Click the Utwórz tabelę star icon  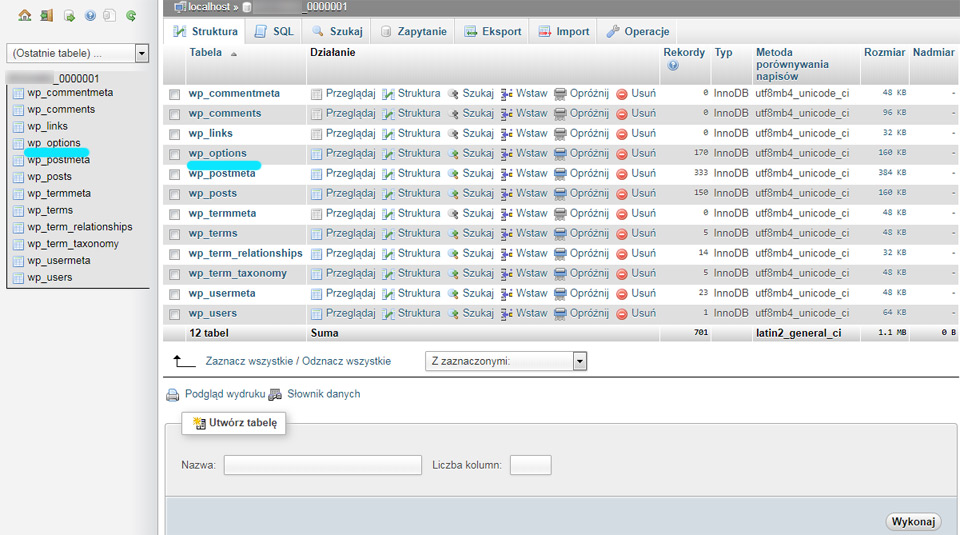199,423
